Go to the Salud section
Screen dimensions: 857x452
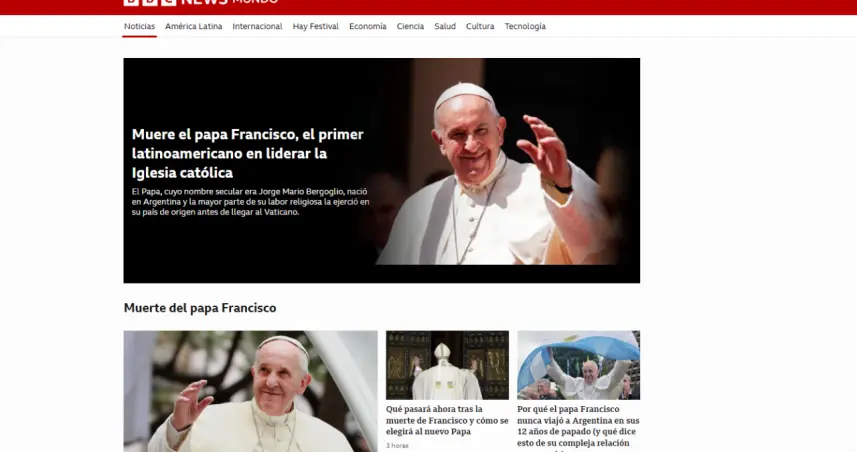[445, 27]
